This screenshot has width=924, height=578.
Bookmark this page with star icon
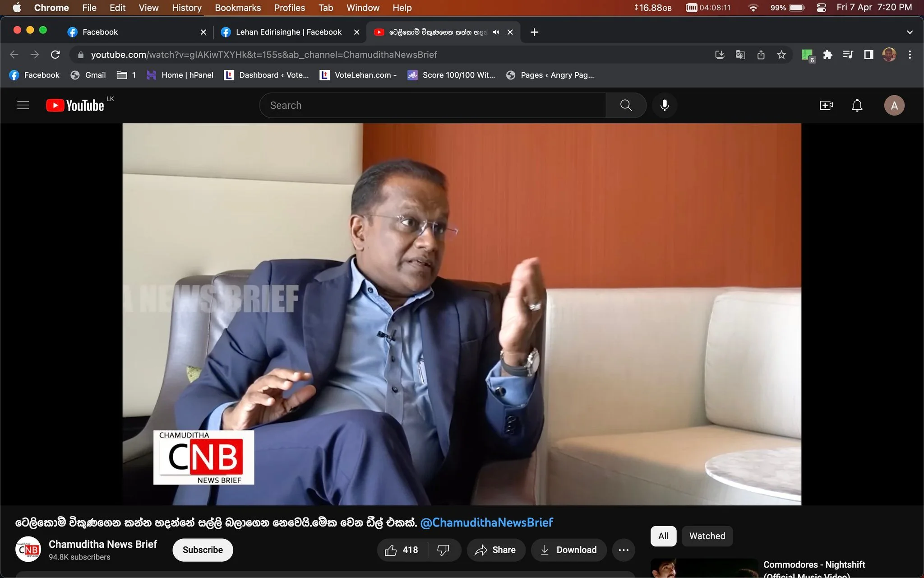pos(781,55)
